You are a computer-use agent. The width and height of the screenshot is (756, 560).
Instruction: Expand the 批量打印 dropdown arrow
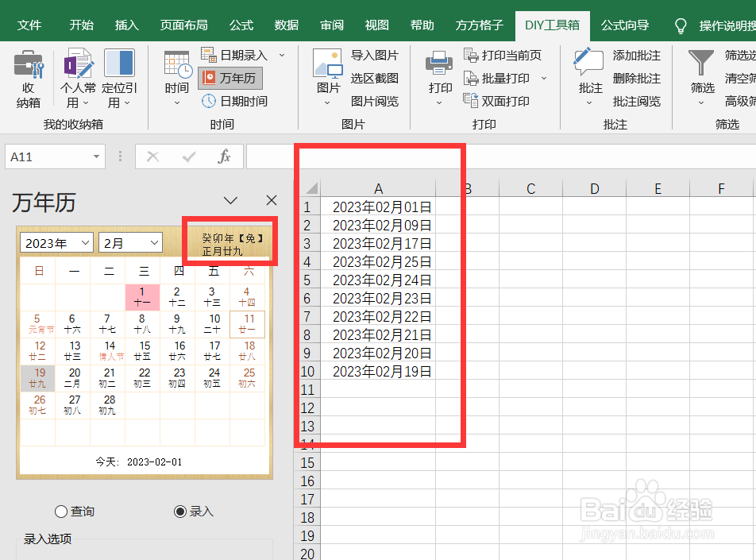pos(544,78)
